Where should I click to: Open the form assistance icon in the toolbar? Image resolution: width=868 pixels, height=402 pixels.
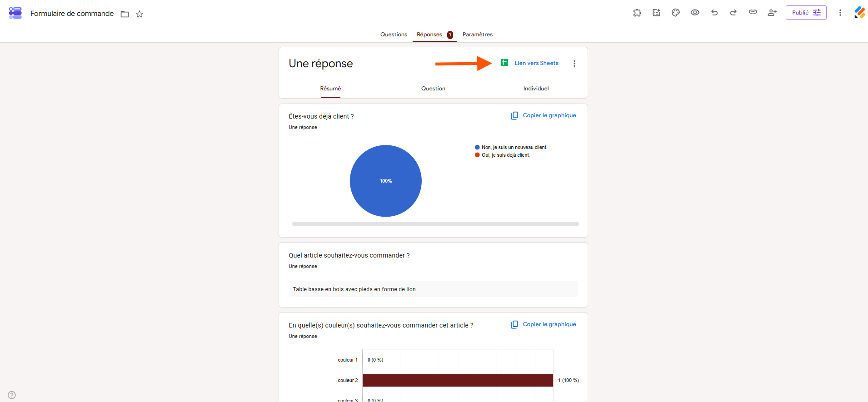point(656,13)
